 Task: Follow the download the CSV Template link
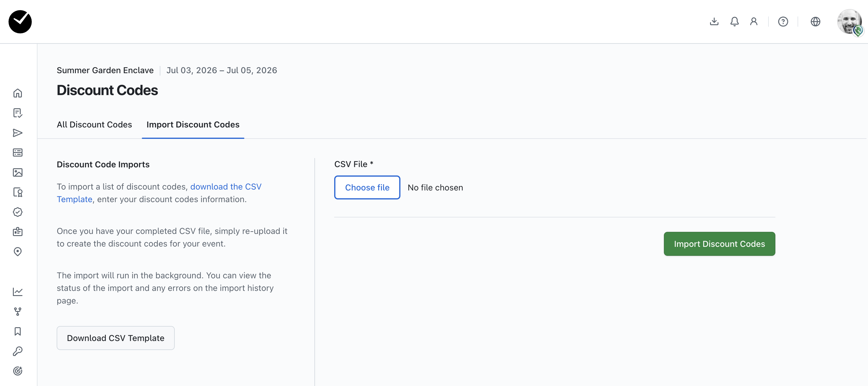pyautogui.click(x=225, y=187)
